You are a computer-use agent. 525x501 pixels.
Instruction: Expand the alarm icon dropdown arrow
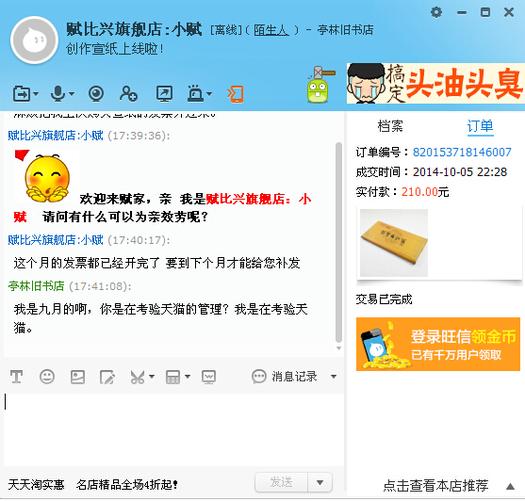point(209,93)
